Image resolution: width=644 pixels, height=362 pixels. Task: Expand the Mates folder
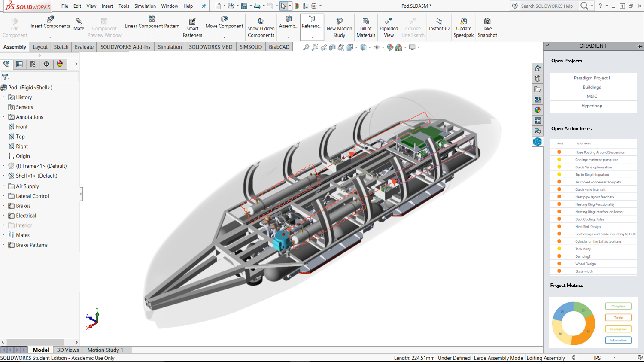[x=3, y=235]
